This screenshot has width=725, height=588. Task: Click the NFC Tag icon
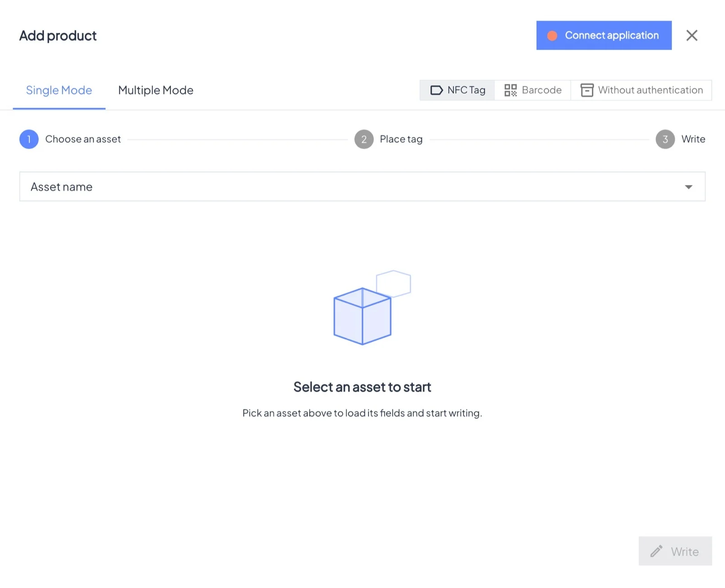coord(436,90)
